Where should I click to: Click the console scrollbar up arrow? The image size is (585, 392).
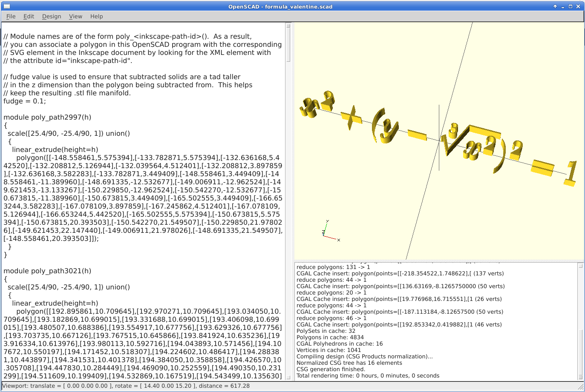point(581,265)
